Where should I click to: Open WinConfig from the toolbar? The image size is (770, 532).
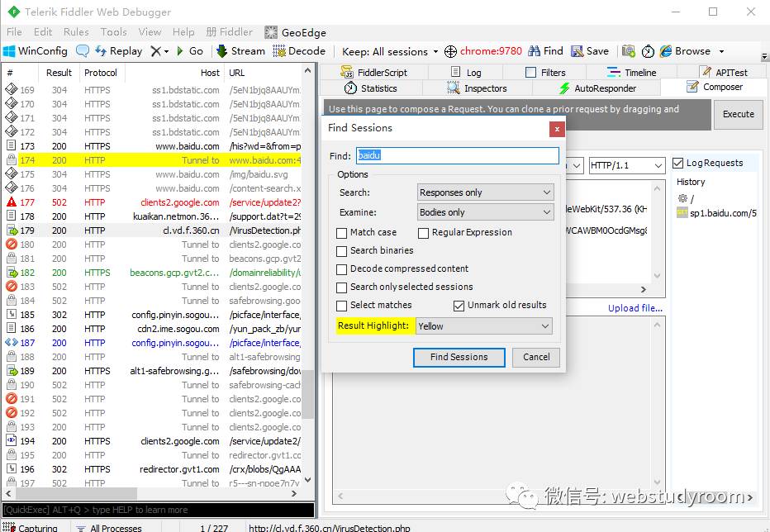35,51
